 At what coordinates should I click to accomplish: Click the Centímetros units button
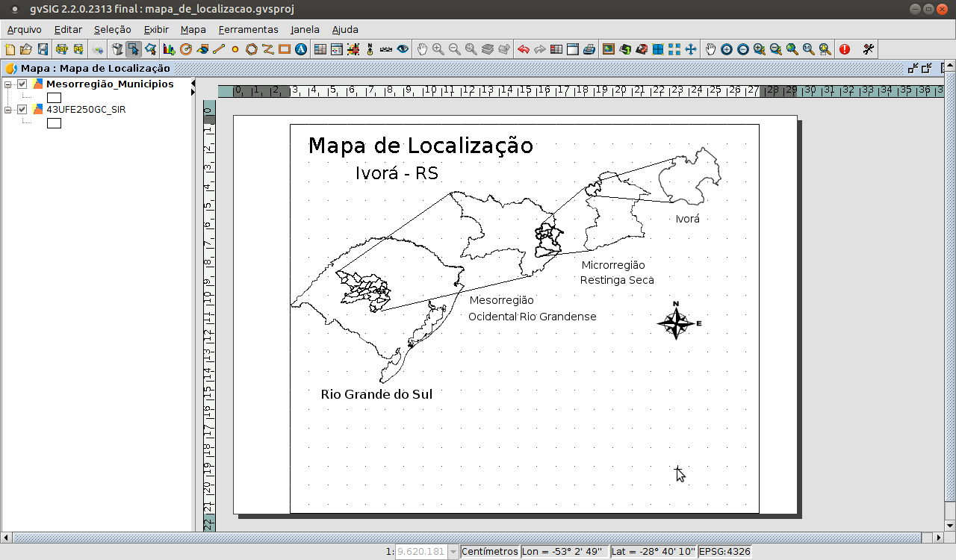click(490, 551)
